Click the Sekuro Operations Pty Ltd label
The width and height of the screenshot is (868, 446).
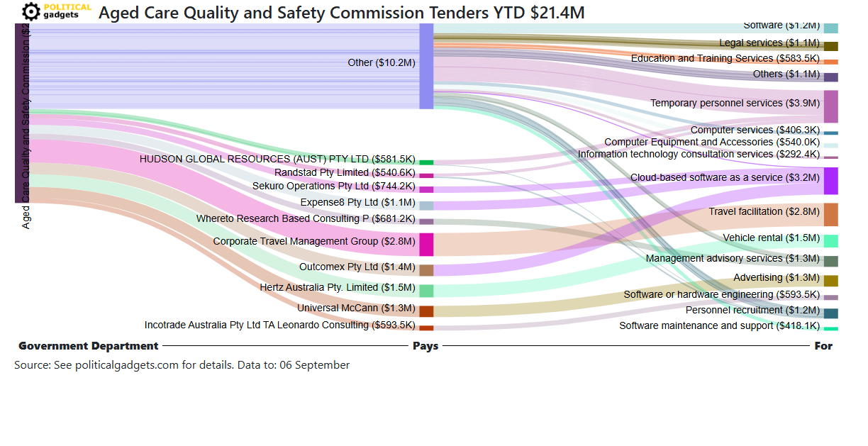click(x=334, y=186)
